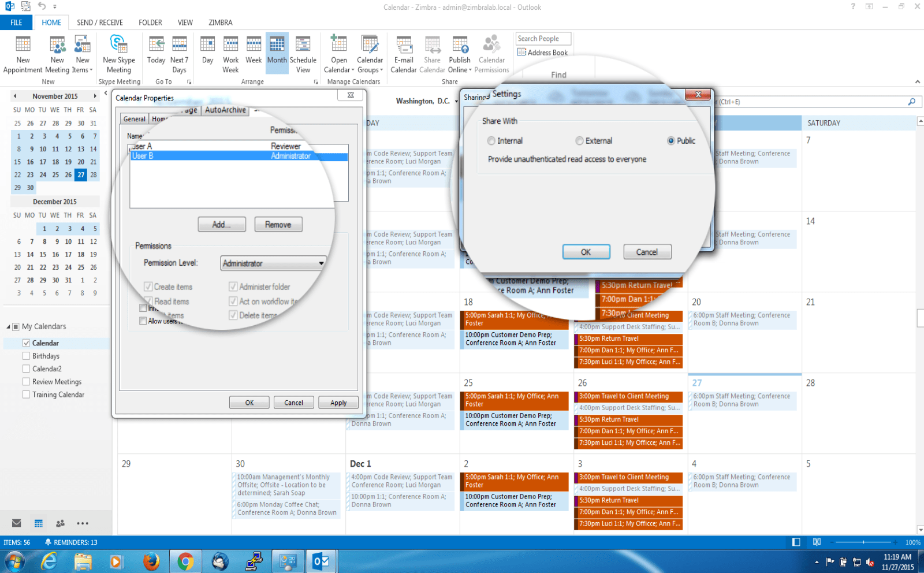Open File Explorer from the taskbar
The height and width of the screenshot is (573, 924).
point(83,561)
